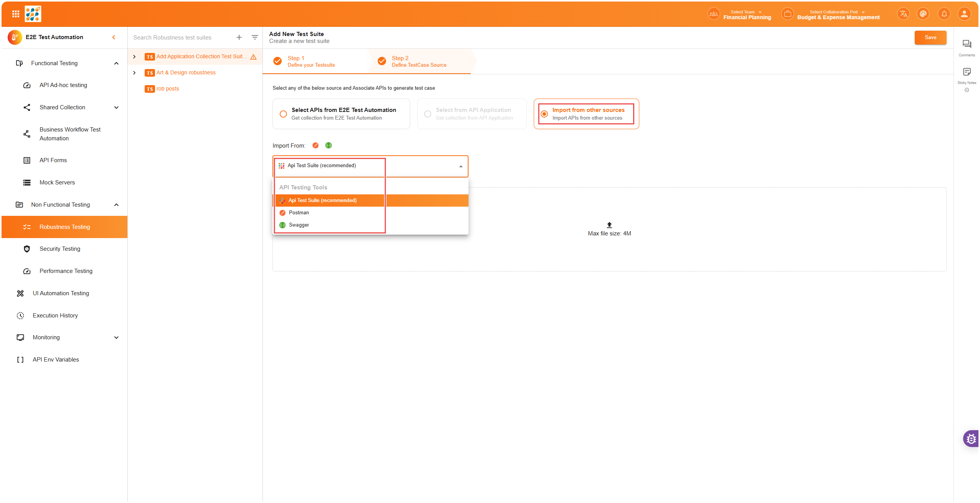Click the language translate icon
The image size is (980, 503).
[x=903, y=14]
